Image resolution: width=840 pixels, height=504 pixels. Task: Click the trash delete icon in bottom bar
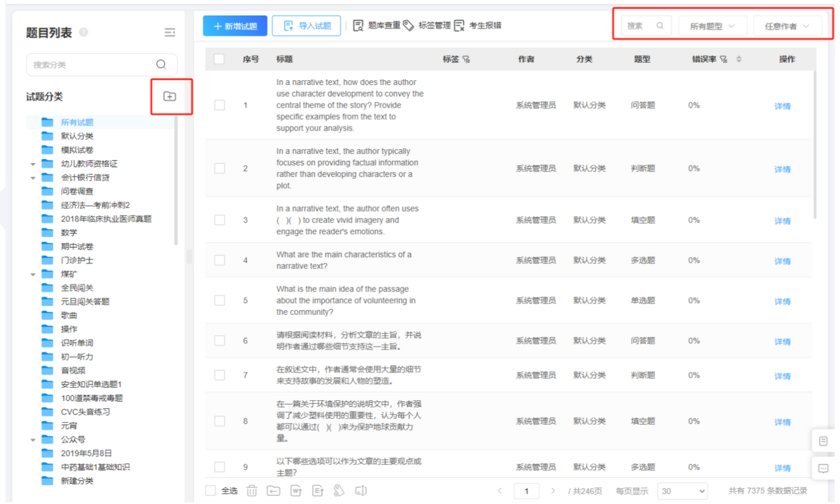point(251,491)
